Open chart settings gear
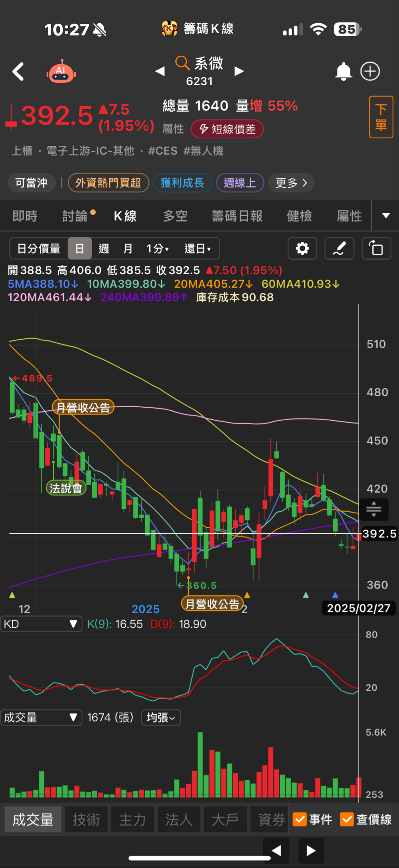Screen dimensions: 399x868 (x=302, y=248)
